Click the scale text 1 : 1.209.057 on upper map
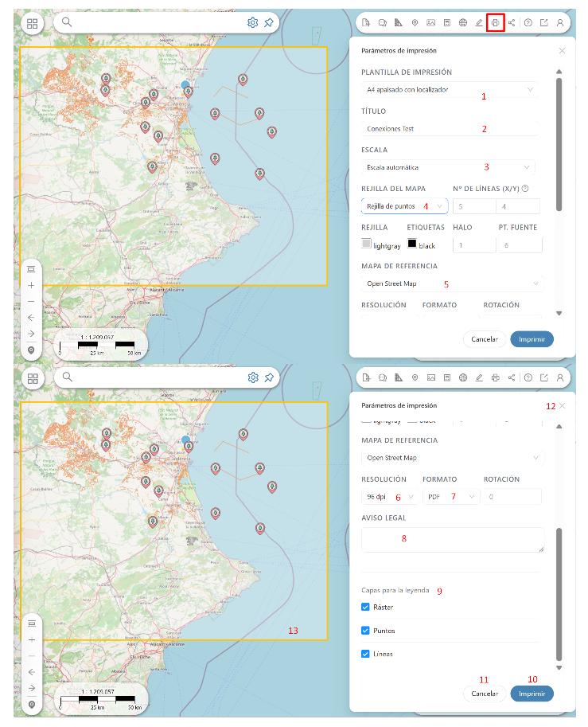588x727 pixels. [x=97, y=337]
